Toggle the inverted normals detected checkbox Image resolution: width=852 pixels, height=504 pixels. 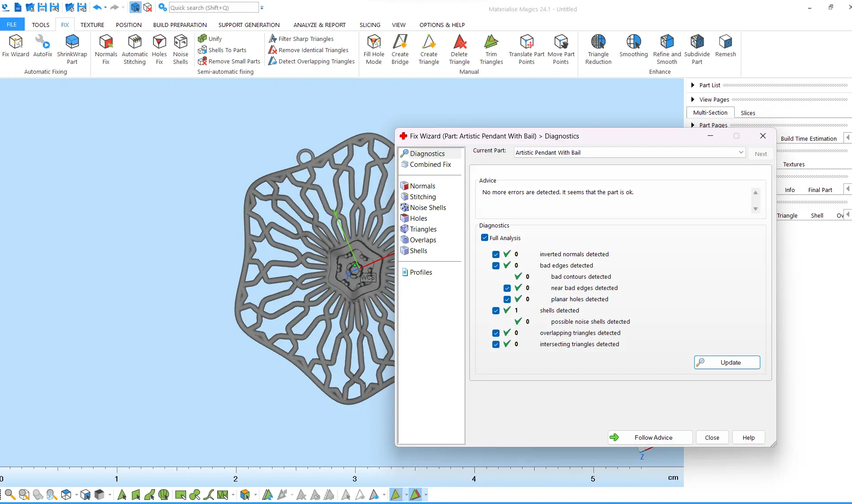click(496, 254)
